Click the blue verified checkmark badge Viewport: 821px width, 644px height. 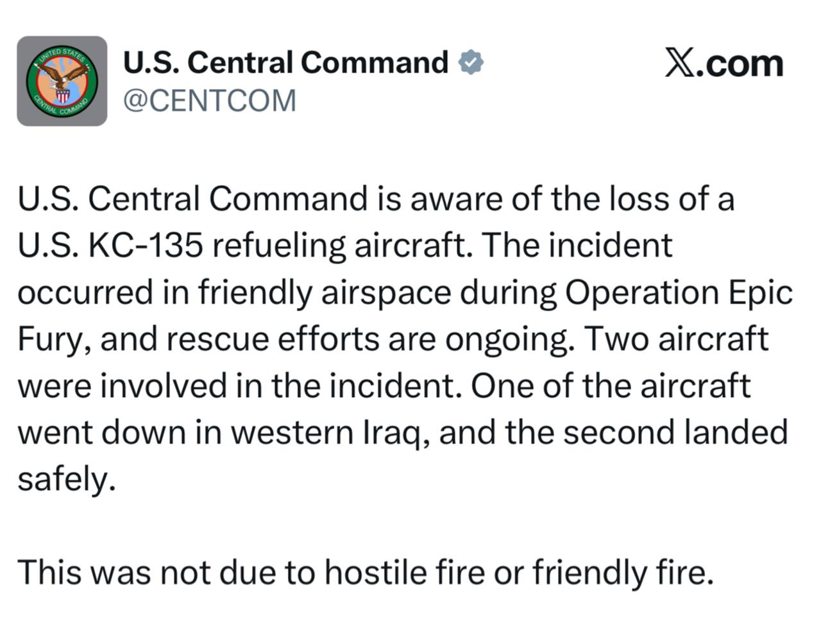(471, 63)
